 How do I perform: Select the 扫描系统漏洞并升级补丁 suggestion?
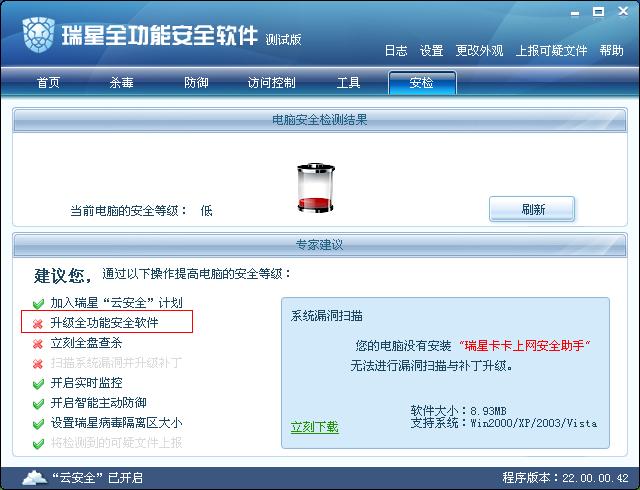click(x=116, y=363)
